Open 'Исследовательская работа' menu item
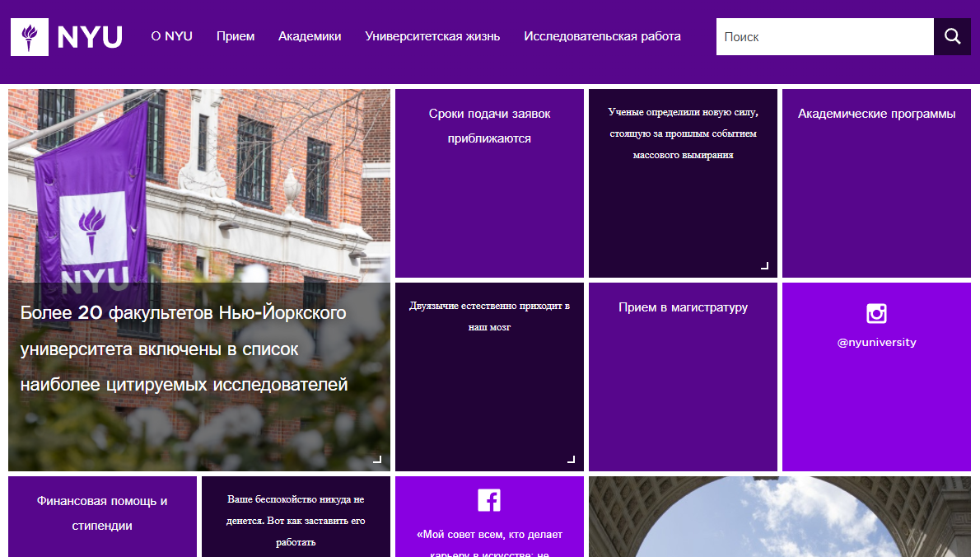The width and height of the screenshot is (980, 557). (x=603, y=36)
